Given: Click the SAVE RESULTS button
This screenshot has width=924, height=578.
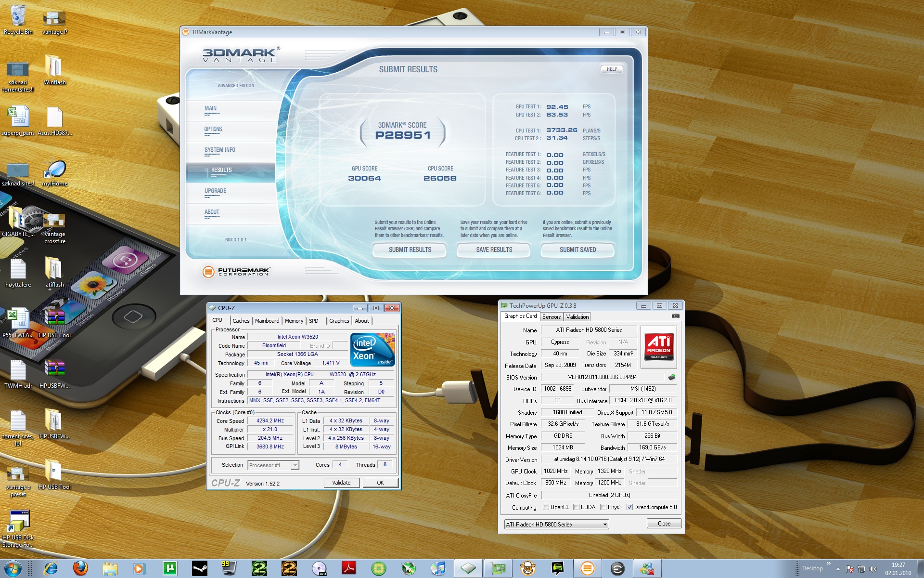Looking at the screenshot, I should click(494, 250).
